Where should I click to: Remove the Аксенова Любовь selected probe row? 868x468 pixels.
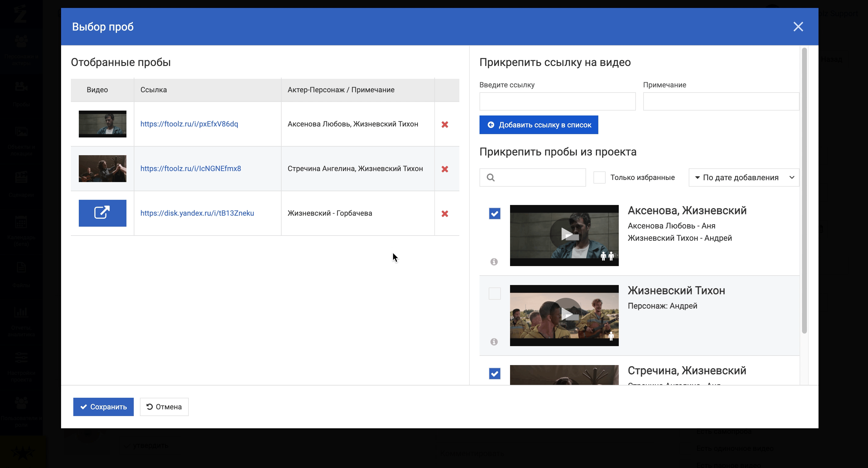[445, 124]
